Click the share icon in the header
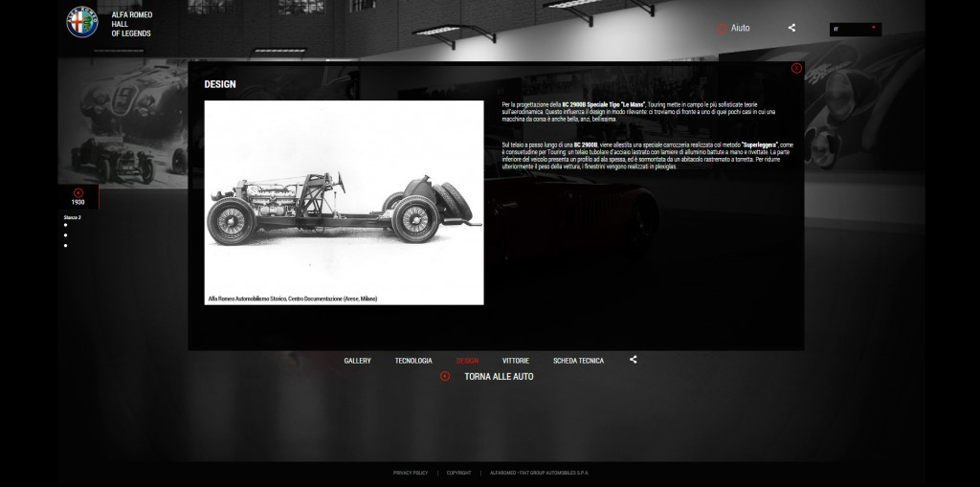This screenshot has width=980, height=487. (x=791, y=28)
